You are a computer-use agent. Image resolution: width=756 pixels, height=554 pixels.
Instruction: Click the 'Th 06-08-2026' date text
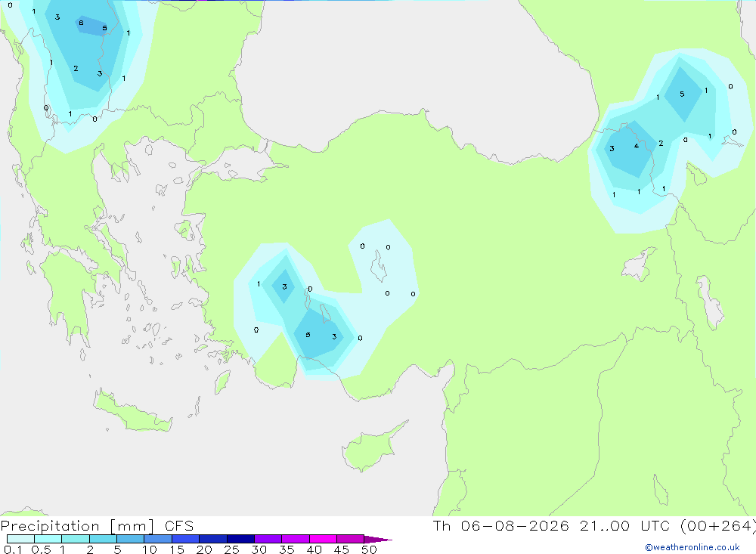point(501,526)
